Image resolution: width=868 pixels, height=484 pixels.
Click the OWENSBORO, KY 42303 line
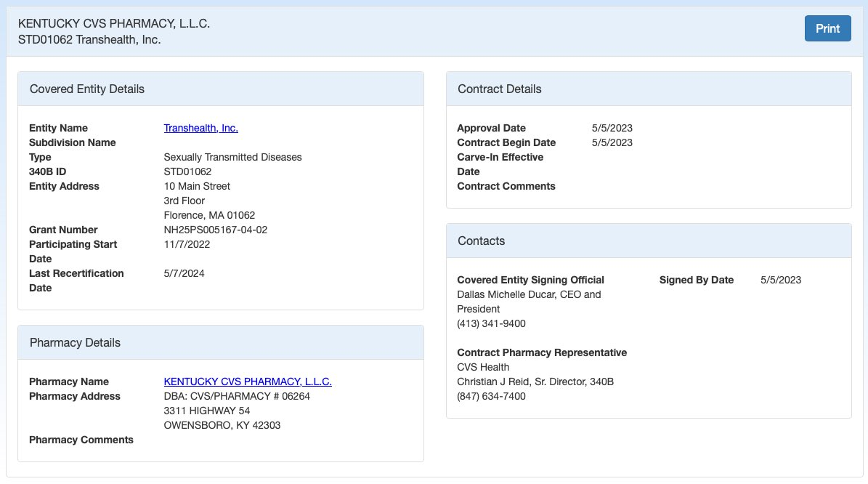click(x=222, y=425)
